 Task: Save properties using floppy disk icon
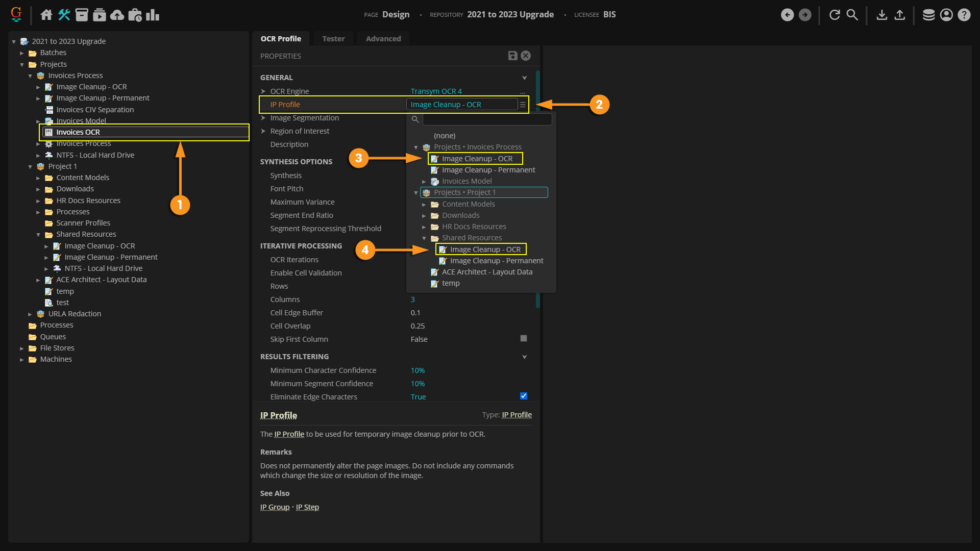512,56
